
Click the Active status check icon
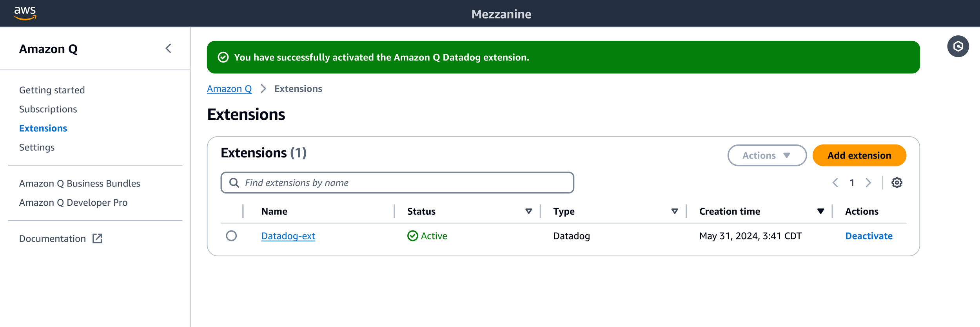click(x=412, y=236)
